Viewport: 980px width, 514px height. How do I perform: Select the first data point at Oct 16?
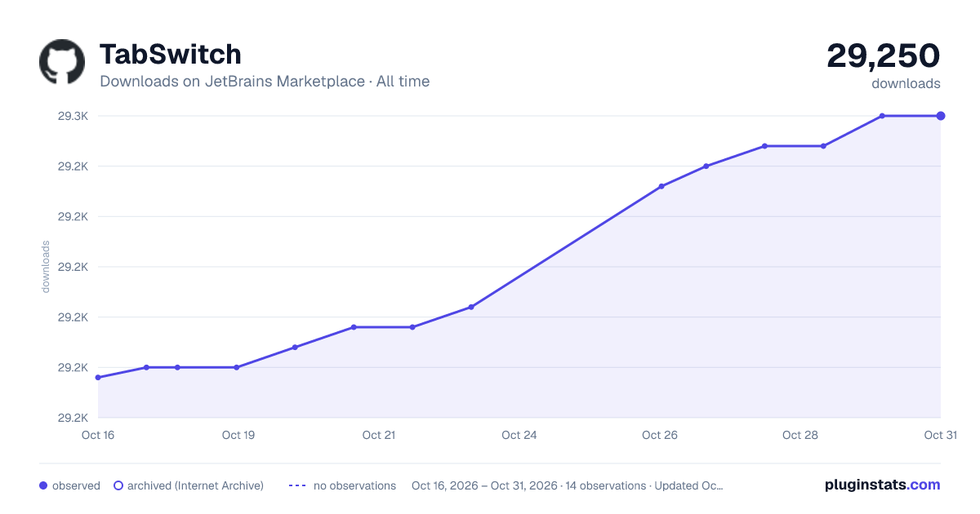98,378
